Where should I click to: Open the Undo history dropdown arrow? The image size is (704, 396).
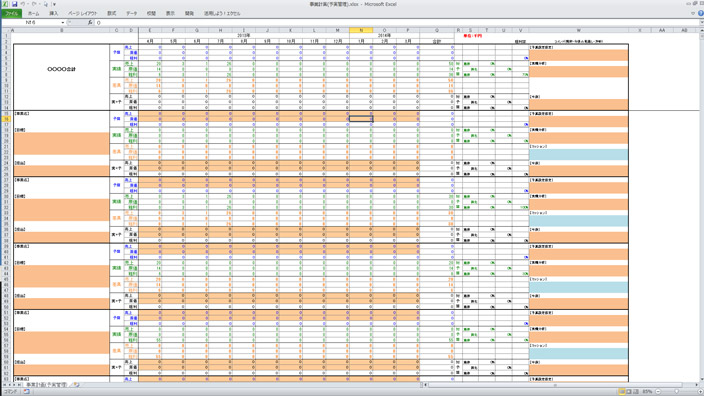point(28,4)
